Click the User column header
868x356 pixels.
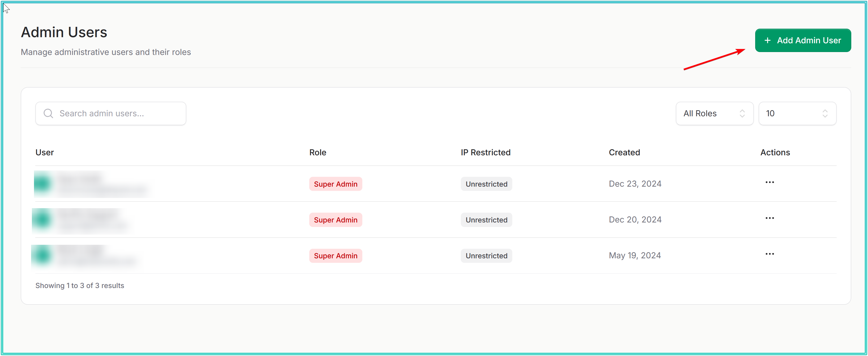coord(45,152)
